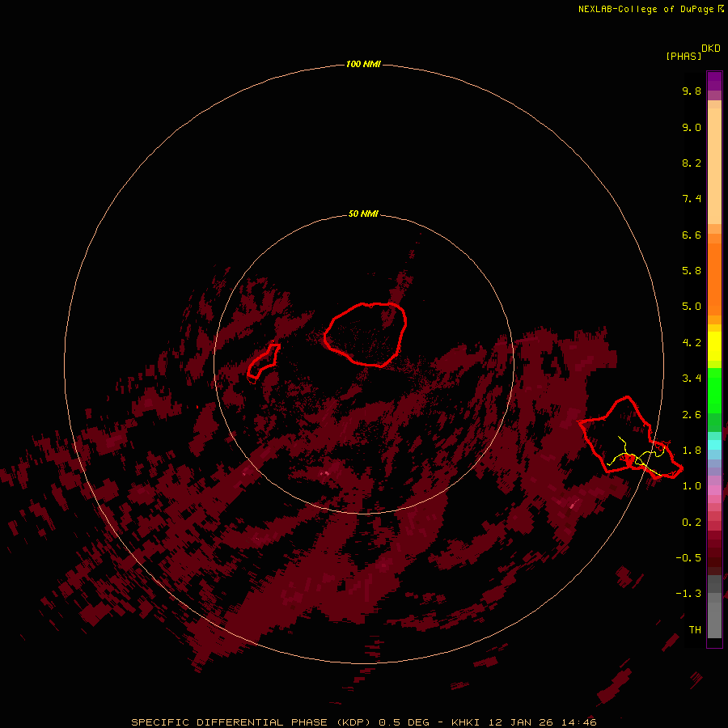Click the 5.8 value on color scale
728x728 pixels.
tap(692, 271)
